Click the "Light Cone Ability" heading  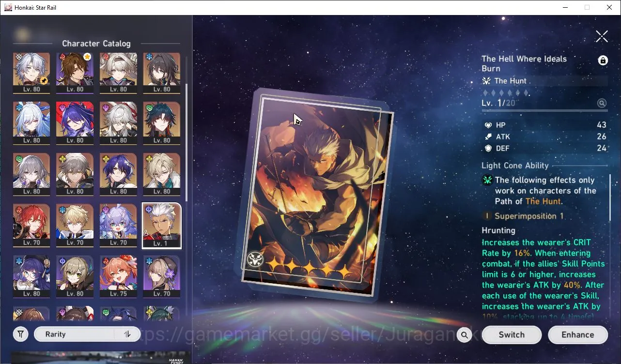coord(515,166)
